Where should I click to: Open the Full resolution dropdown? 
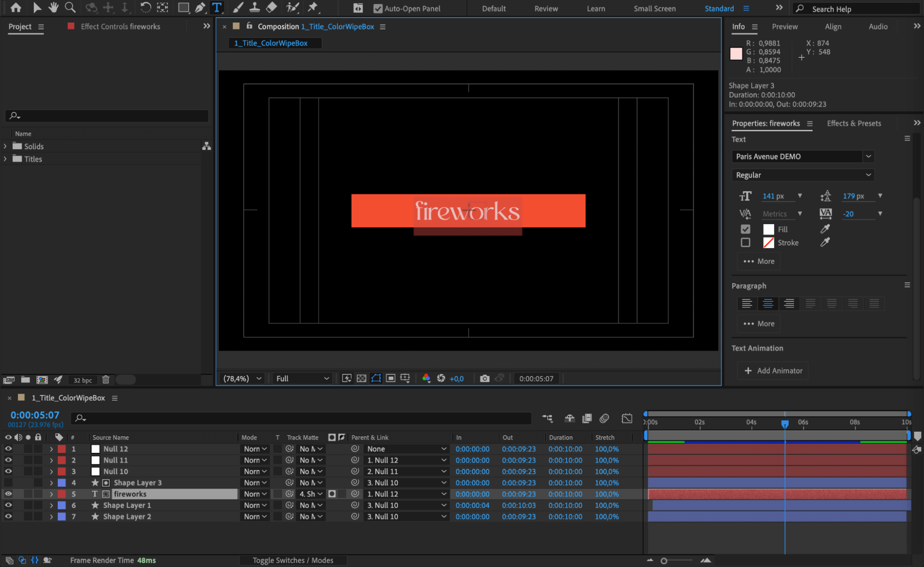coord(302,378)
